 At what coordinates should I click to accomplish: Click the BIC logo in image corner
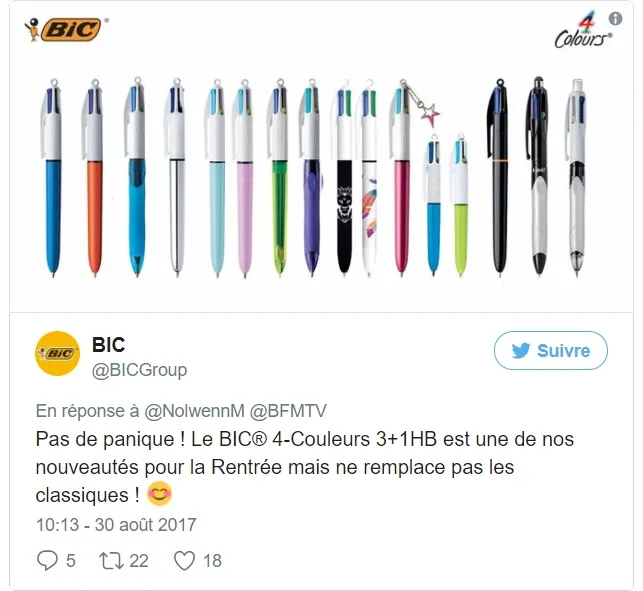point(66,29)
